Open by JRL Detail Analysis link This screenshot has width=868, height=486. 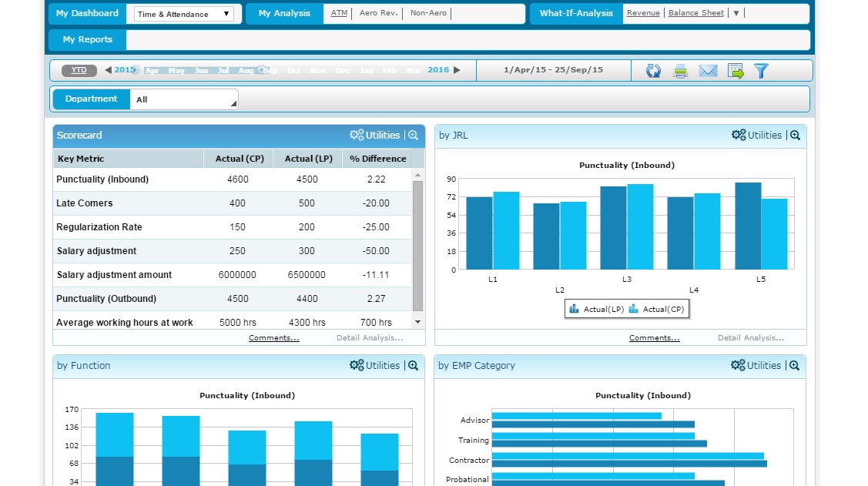tap(751, 337)
